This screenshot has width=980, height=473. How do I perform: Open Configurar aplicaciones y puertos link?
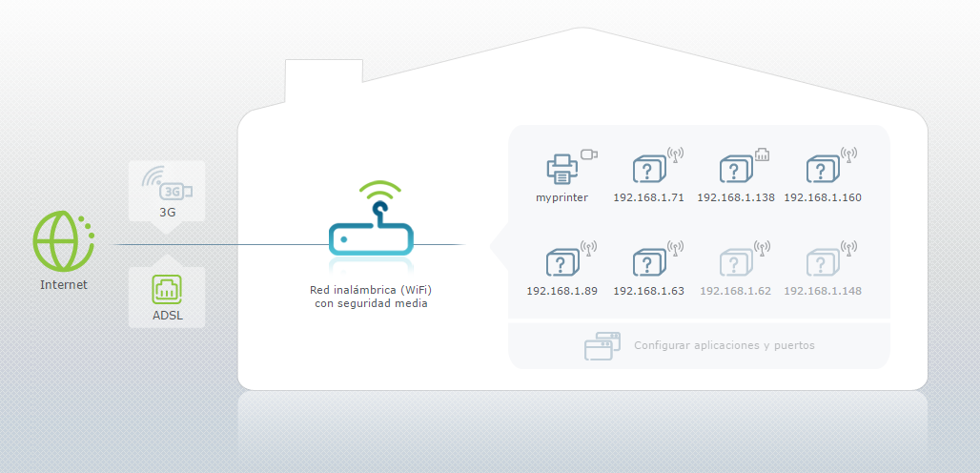pos(725,345)
